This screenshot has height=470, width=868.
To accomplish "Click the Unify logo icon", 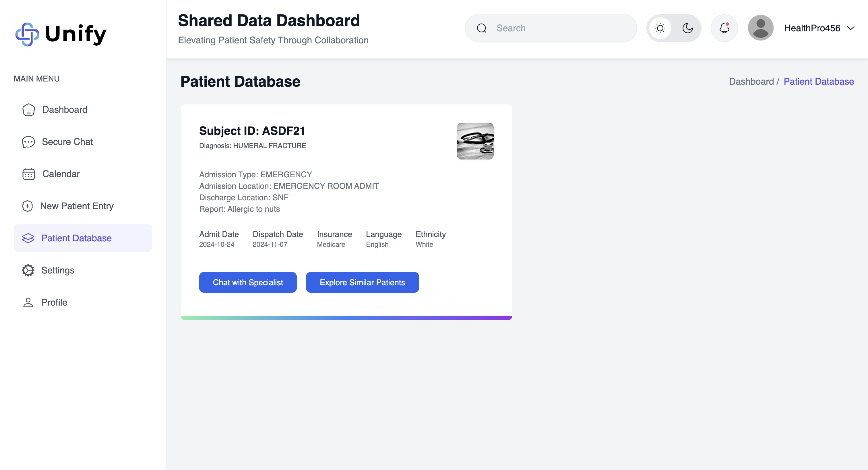I will pos(27,34).
